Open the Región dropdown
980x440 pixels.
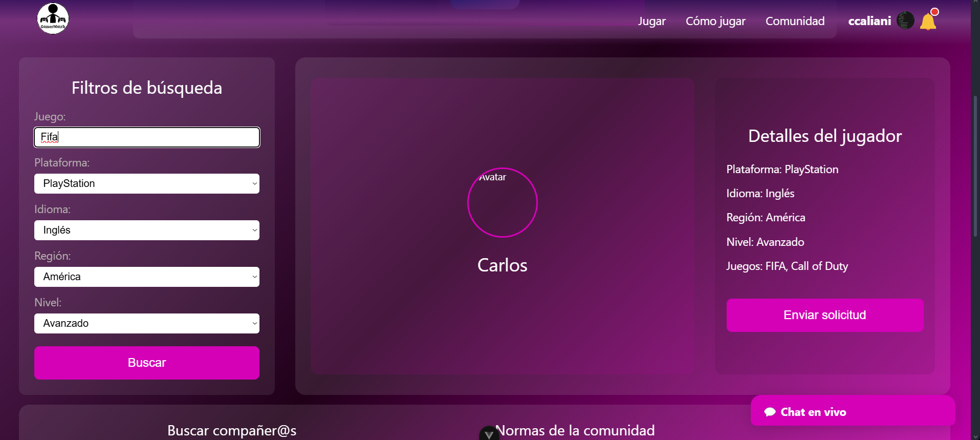coord(147,277)
